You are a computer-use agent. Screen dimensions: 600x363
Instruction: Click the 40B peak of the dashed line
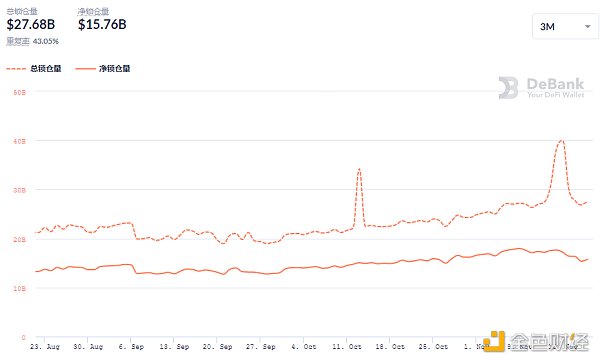click(561, 140)
